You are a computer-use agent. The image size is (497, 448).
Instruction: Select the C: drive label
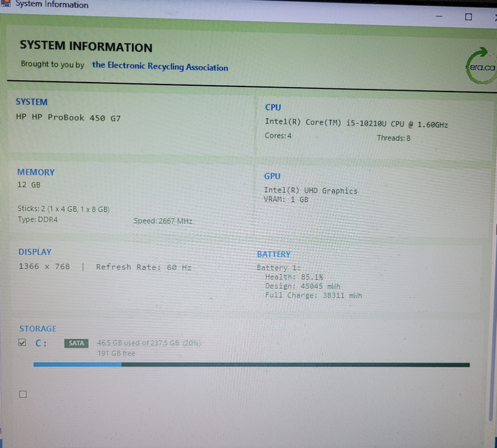(41, 343)
